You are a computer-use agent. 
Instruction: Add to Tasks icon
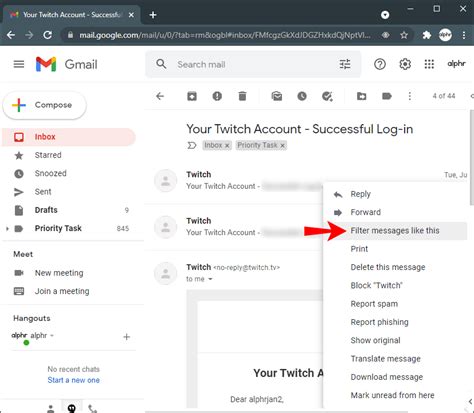pyautogui.click(x=327, y=96)
